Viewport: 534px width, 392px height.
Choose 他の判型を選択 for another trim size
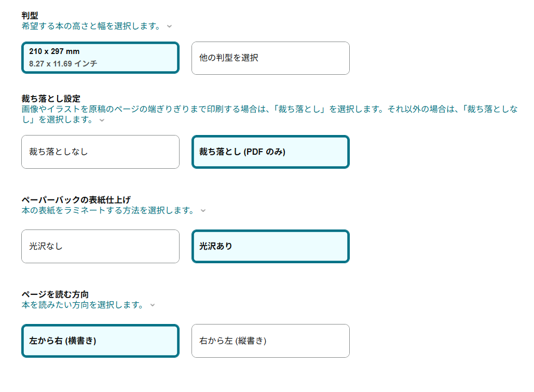(270, 58)
